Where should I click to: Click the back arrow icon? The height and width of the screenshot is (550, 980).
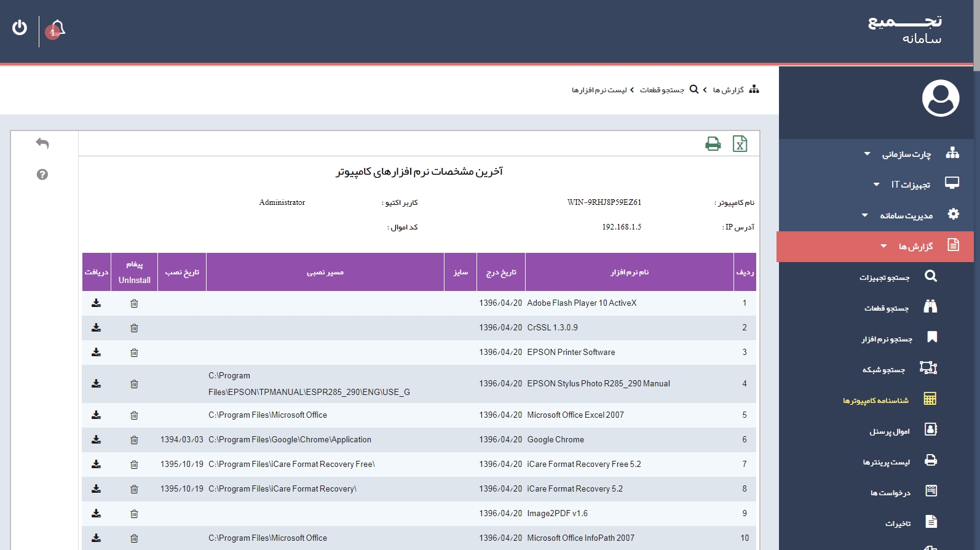point(42,143)
